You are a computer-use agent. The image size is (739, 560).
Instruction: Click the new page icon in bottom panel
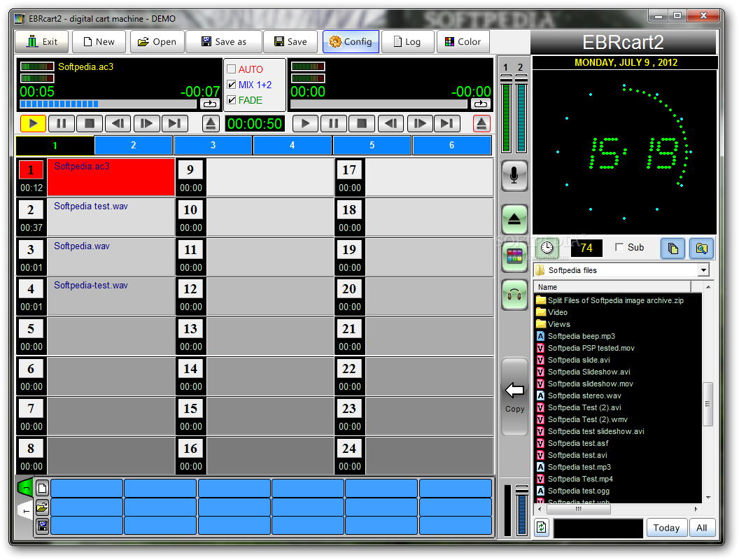[43, 488]
